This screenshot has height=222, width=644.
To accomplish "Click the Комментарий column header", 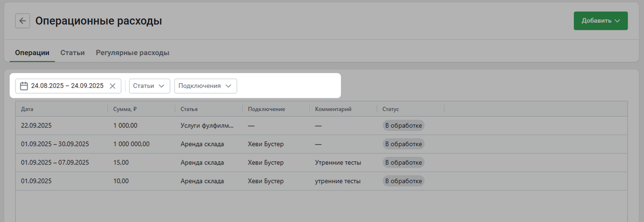I will coord(333,109).
